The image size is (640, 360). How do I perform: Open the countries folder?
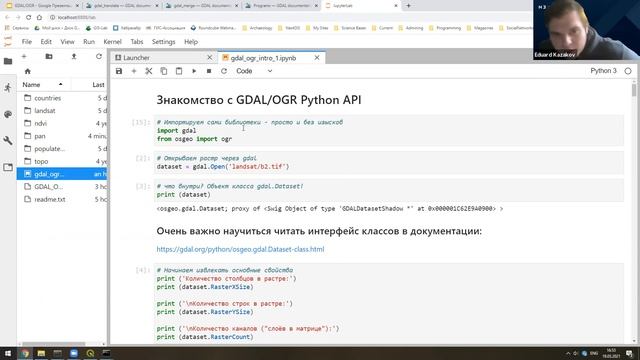point(62,98)
